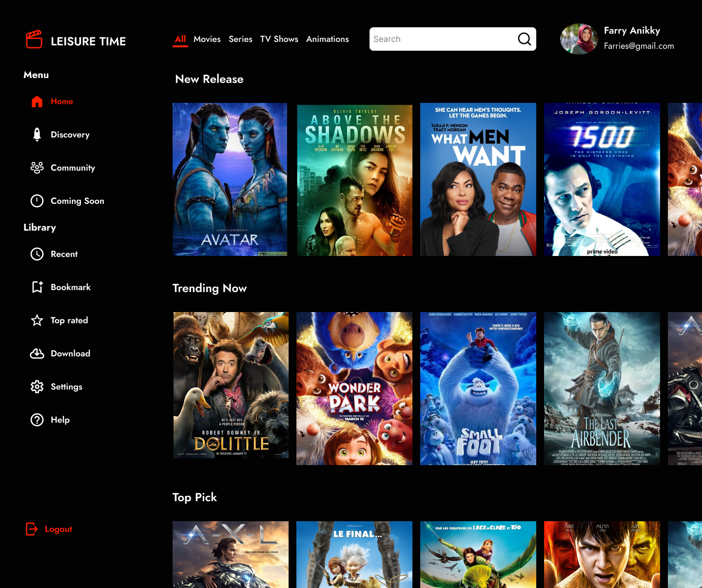This screenshot has height=588, width=702.
Task: Click the Home house icon in sidebar
Action: coord(37,101)
